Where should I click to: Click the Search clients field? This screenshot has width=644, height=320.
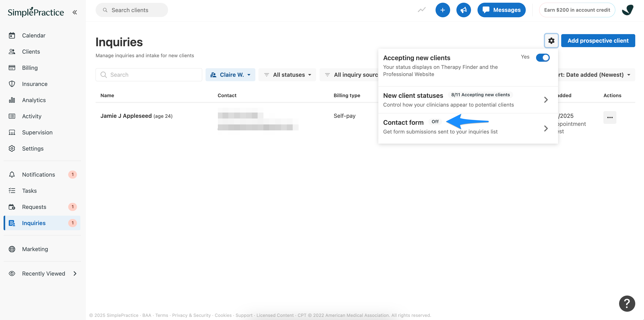click(132, 10)
